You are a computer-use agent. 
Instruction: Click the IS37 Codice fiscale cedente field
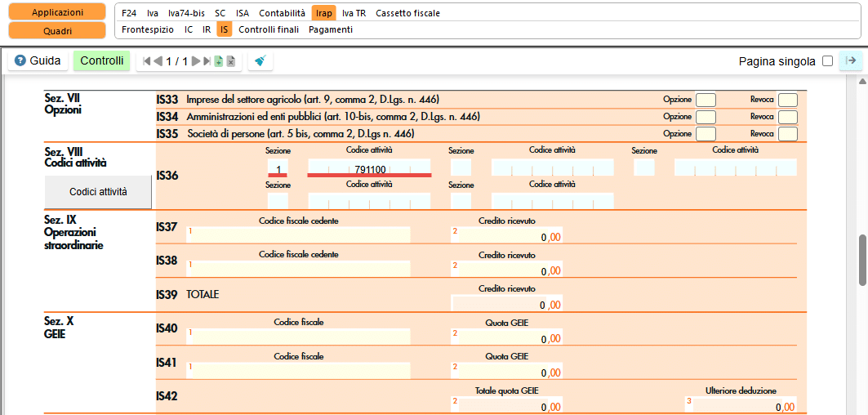298,235
